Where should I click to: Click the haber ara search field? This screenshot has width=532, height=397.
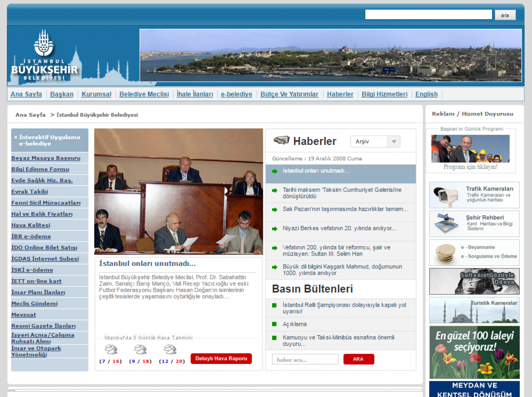pyautogui.click(x=305, y=359)
